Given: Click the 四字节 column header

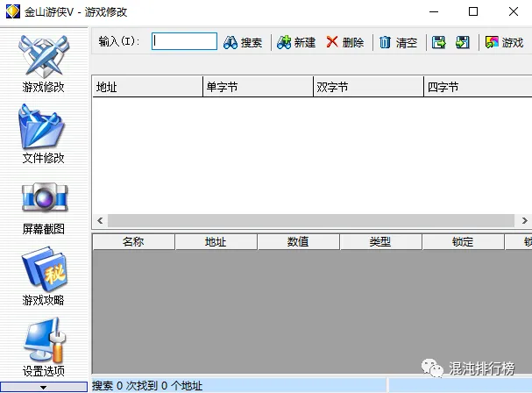Looking at the screenshot, I should 478,87.
